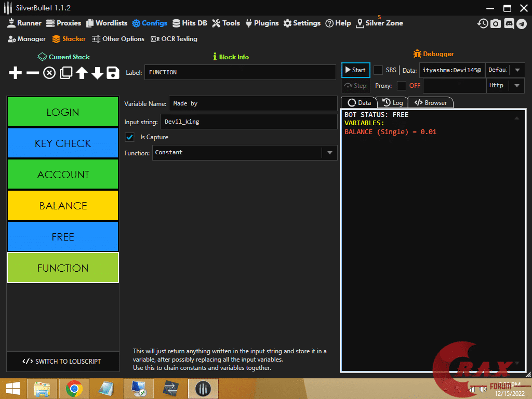532x399 pixels.
Task: Open the Function type dropdown showing Constant
Action: [x=330, y=153]
